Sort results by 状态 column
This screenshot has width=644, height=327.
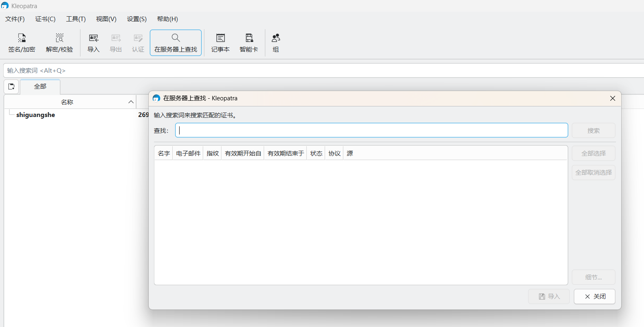tap(316, 153)
